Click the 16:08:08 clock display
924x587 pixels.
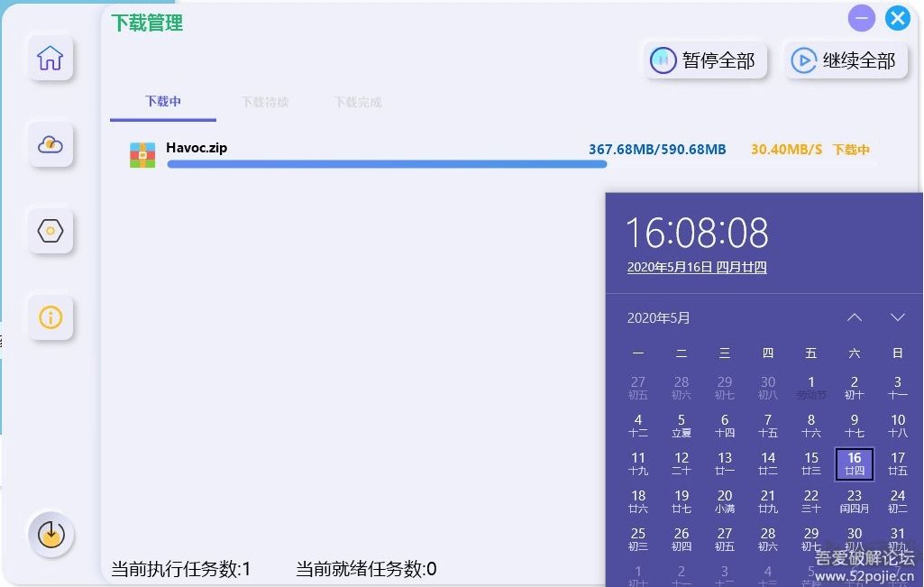click(697, 233)
